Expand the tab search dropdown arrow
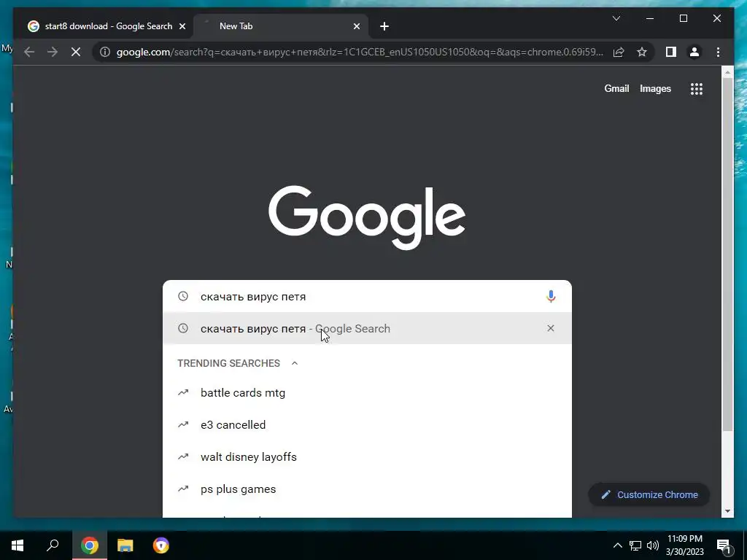The image size is (747, 560). click(616, 18)
